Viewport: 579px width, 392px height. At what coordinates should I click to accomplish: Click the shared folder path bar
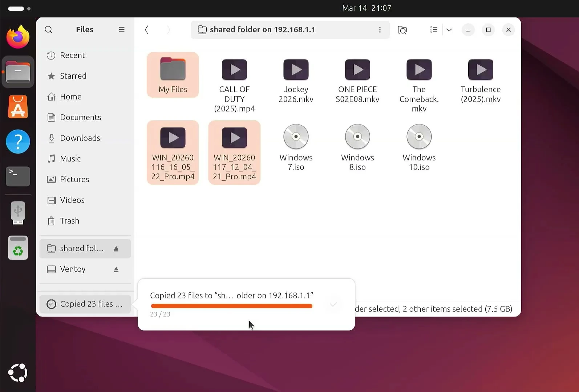[x=290, y=30]
